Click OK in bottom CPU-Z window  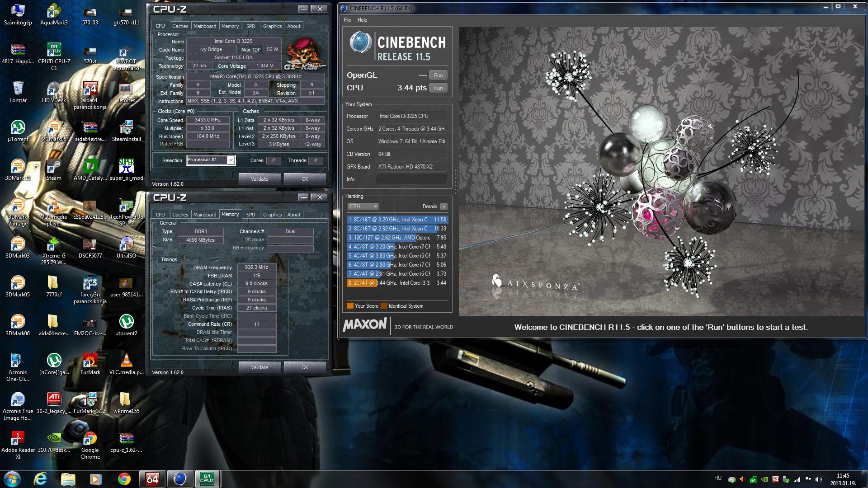click(x=305, y=367)
